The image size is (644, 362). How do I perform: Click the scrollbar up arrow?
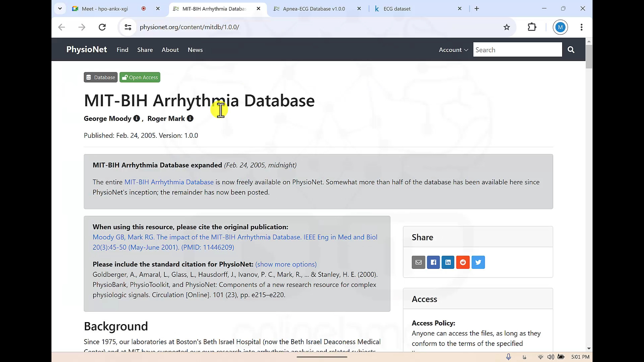pos(589,41)
